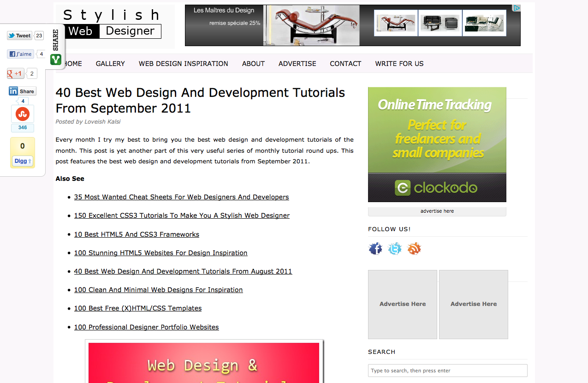Click the Facebook J'aime button

[20, 54]
